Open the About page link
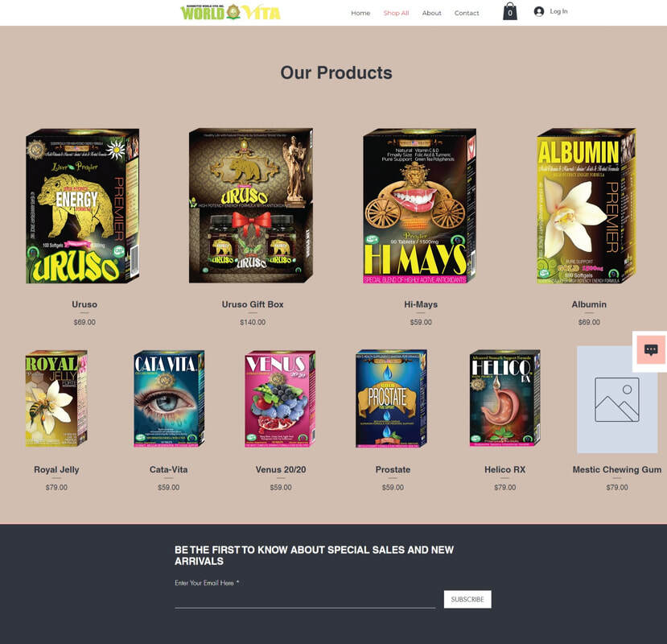This screenshot has height=644, width=667. click(x=431, y=13)
